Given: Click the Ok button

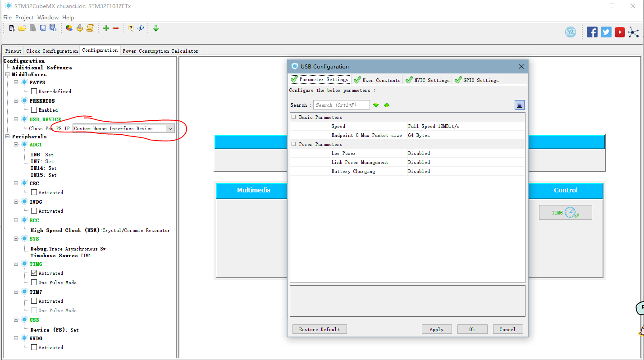Looking at the screenshot, I should pyautogui.click(x=472, y=329).
